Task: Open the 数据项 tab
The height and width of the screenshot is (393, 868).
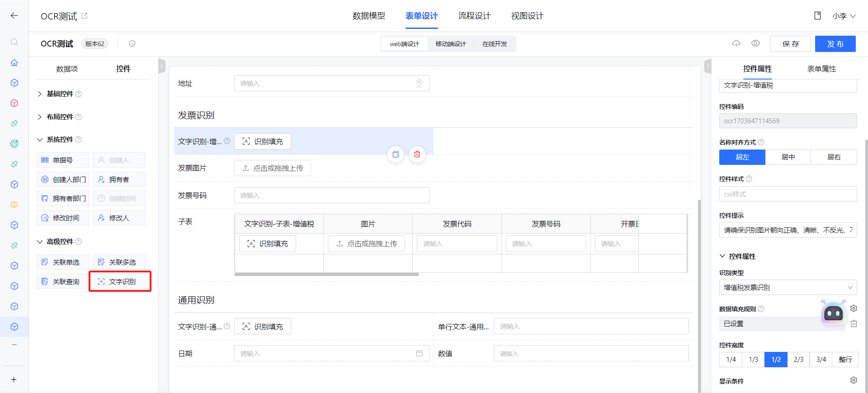Action: tap(67, 69)
